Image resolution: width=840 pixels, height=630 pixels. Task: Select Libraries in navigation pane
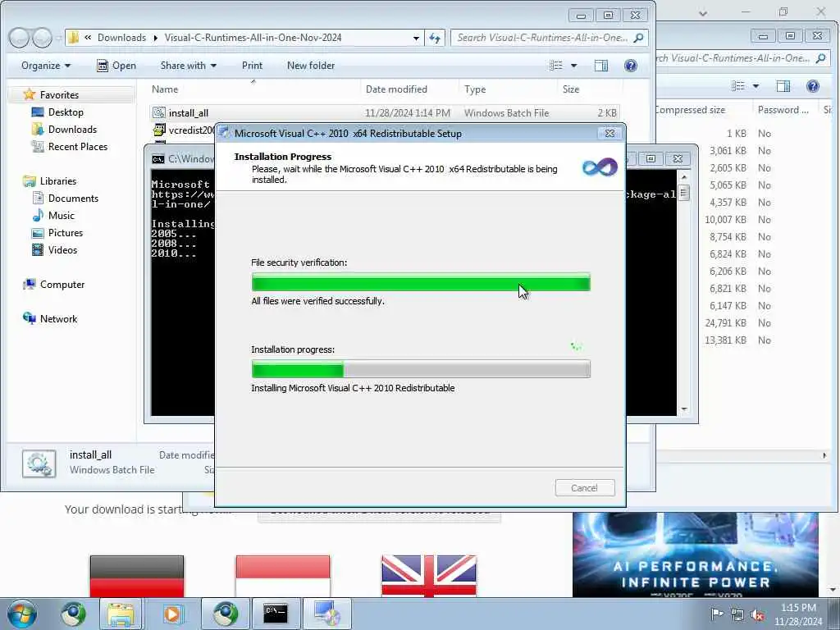click(58, 181)
